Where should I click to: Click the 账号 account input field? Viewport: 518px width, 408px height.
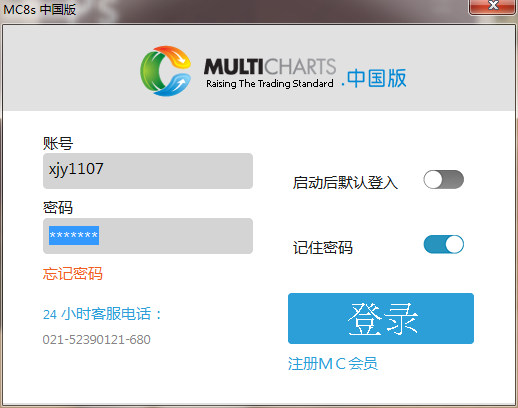tap(148, 171)
